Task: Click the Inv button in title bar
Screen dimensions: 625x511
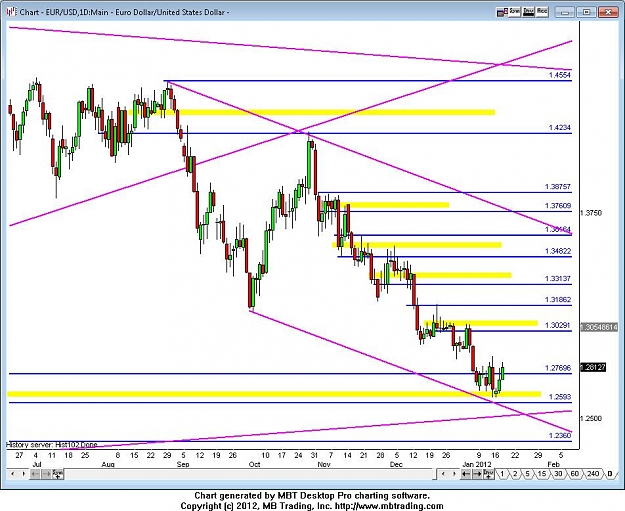Action: 528,12
